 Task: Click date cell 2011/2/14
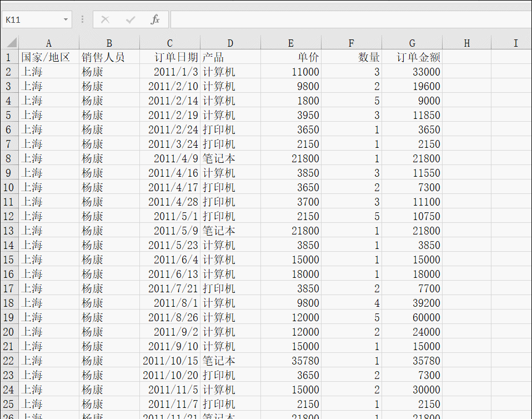pyautogui.click(x=170, y=101)
